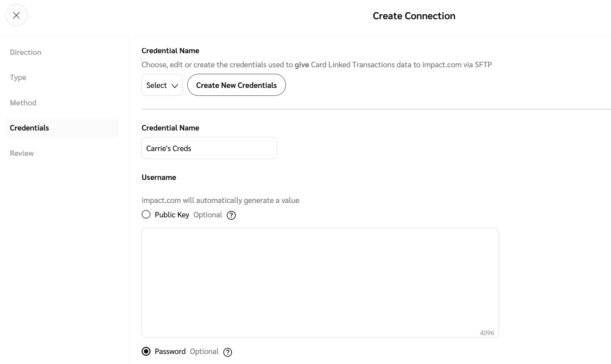
Task: Click the Optional text next to Public Key
Action: point(208,215)
